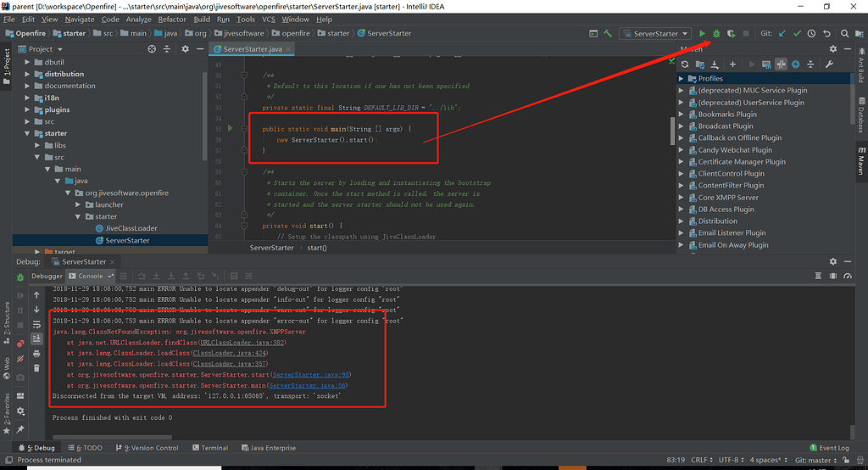The width and height of the screenshot is (868, 470).
Task: Click Git: master branch in status bar
Action: pos(815,460)
